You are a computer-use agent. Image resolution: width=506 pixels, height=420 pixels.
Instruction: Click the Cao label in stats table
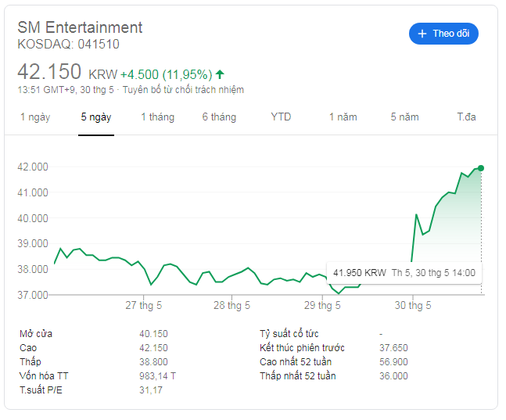[x=28, y=348]
